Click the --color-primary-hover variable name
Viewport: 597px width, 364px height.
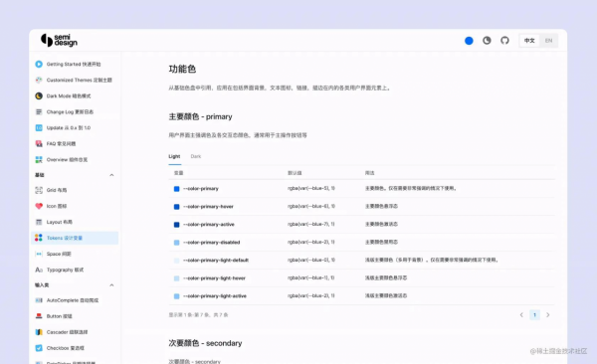point(208,207)
